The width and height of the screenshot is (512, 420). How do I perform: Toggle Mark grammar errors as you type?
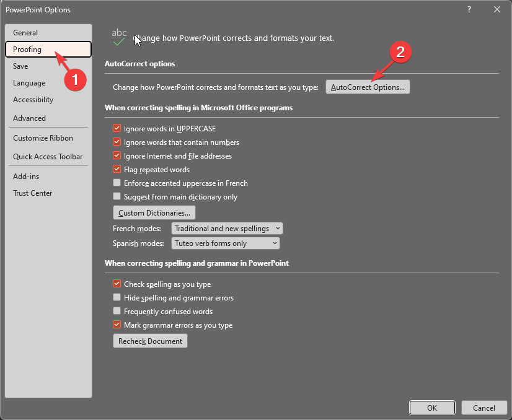(x=117, y=325)
